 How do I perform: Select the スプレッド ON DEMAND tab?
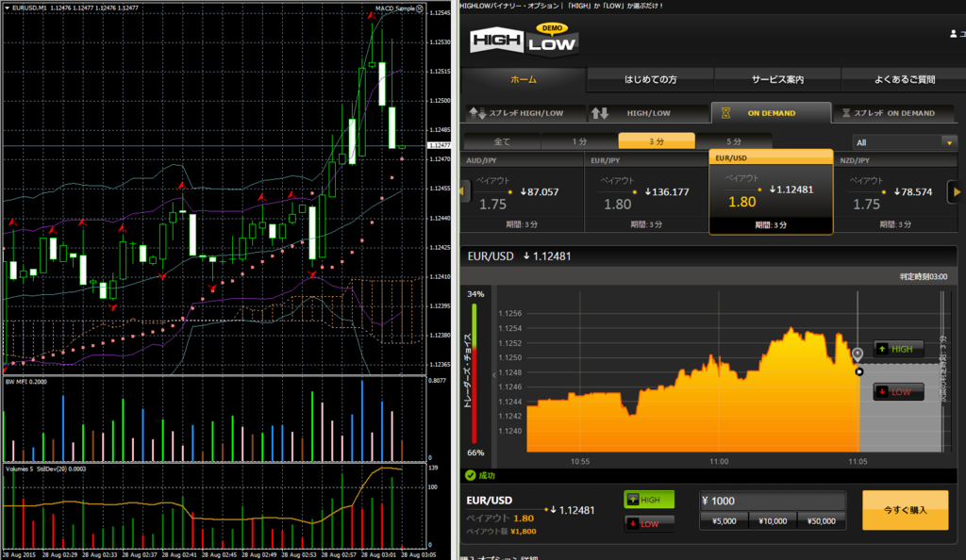[893, 113]
